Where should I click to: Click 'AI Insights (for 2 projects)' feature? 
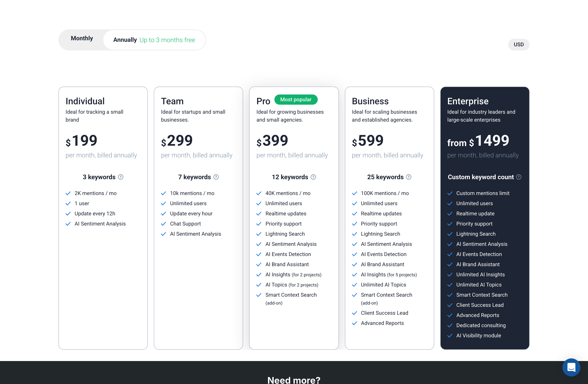coord(293,274)
